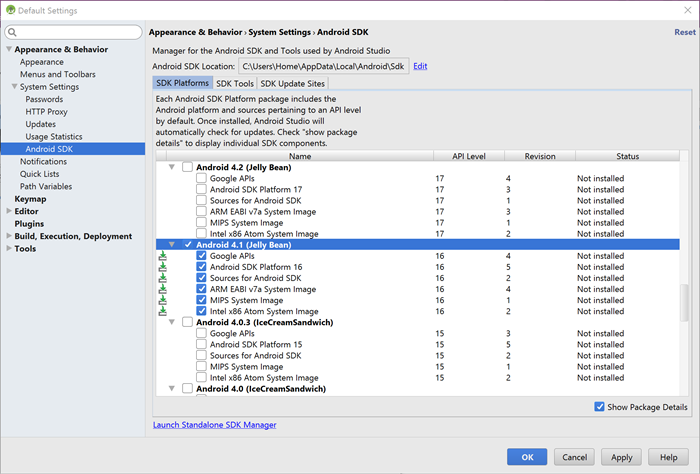
Task: Collapse Android 4.1 (Jelly Bean) group
Action: (171, 245)
